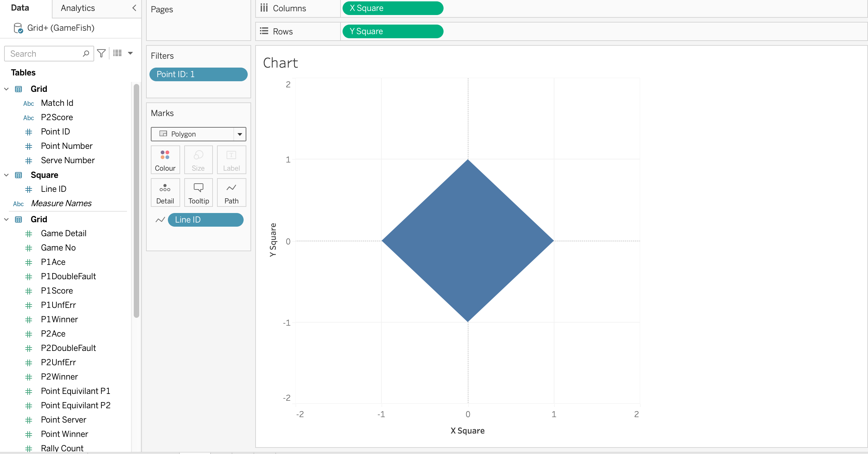Click the view as list icon
Screen dimensions: 868x454
(x=117, y=53)
